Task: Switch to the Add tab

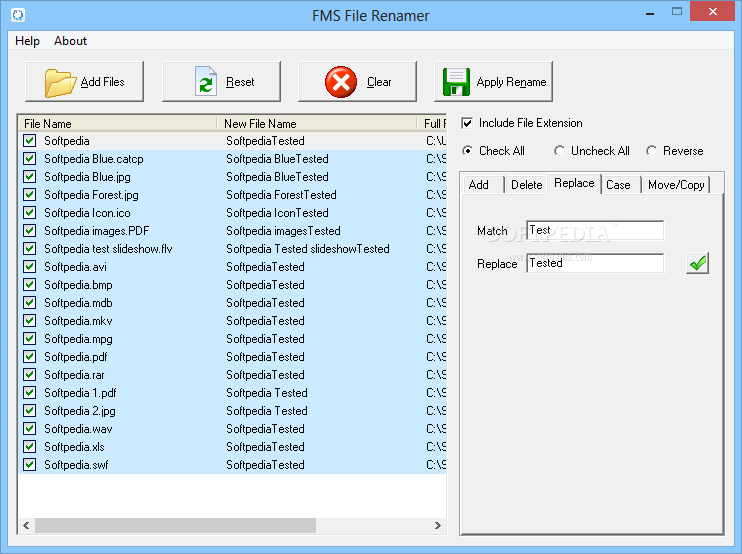Action: (x=483, y=185)
